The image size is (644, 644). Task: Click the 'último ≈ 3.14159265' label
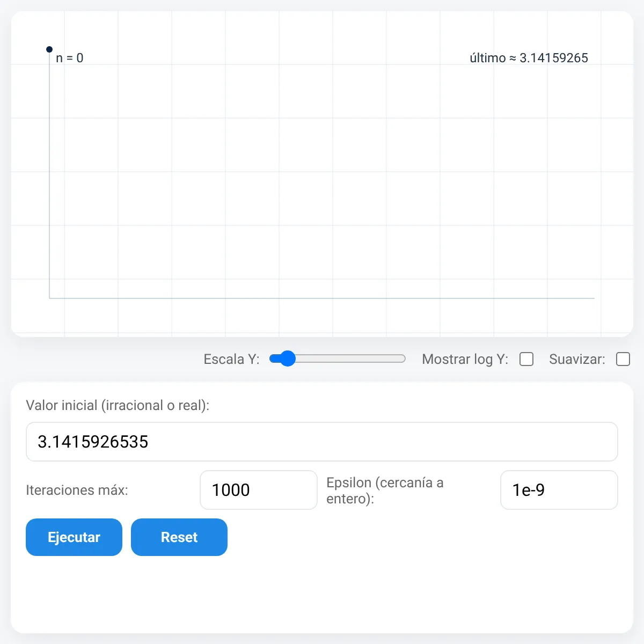tap(529, 58)
